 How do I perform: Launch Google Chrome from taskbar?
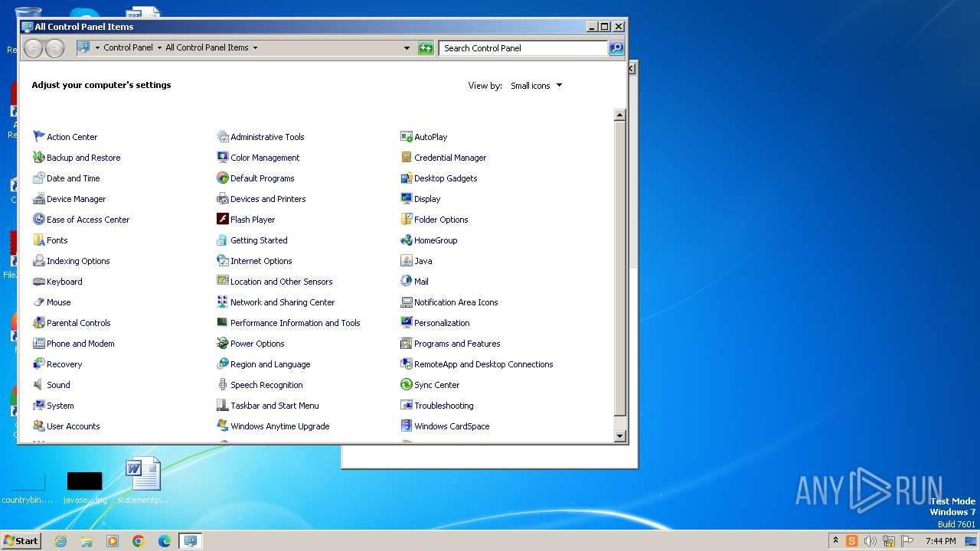pos(139,541)
